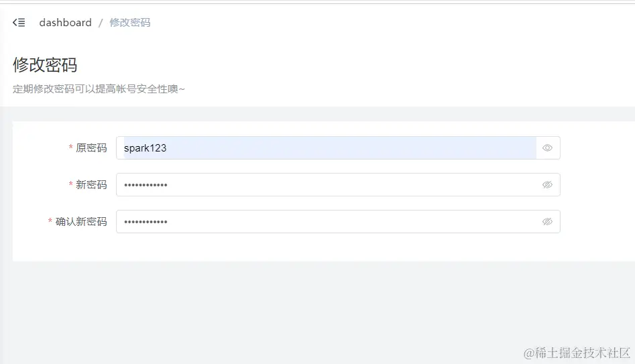Click the 修改密码 breadcrumb item
635x364 pixels.
tap(130, 22)
